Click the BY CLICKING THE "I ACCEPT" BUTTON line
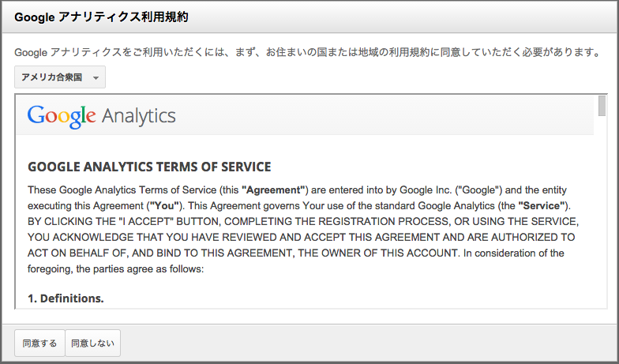The image size is (619, 364). [303, 221]
